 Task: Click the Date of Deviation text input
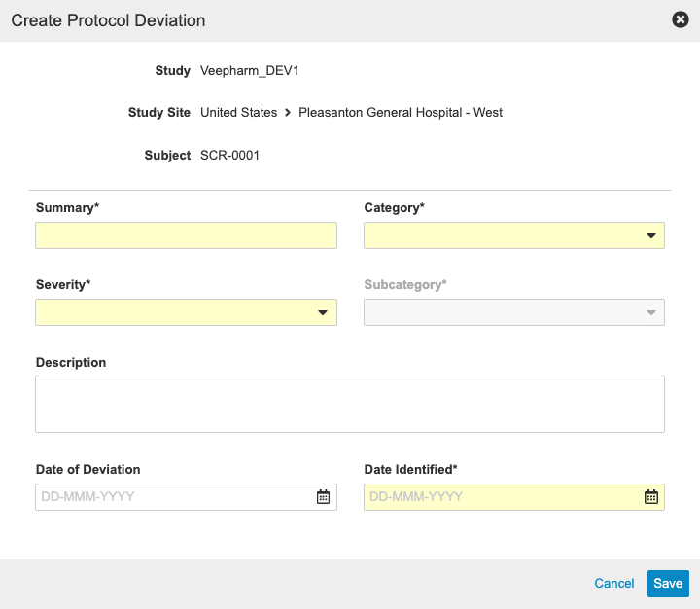175,497
